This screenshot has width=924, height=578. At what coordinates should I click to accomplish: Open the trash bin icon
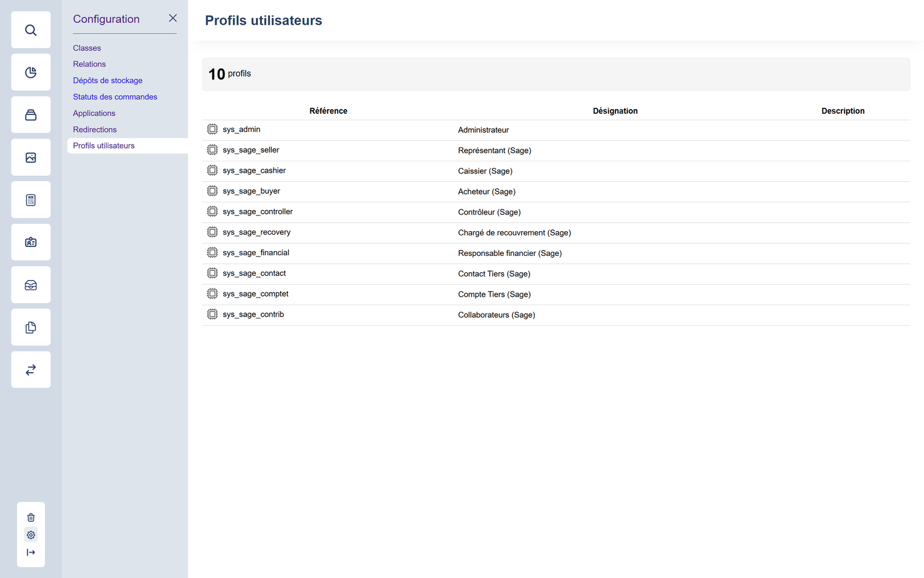click(x=31, y=517)
